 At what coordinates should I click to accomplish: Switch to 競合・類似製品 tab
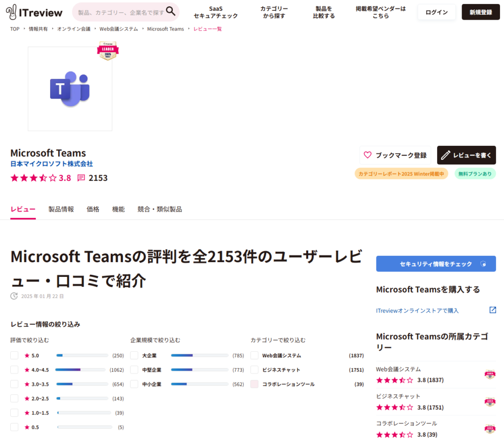[x=160, y=209]
